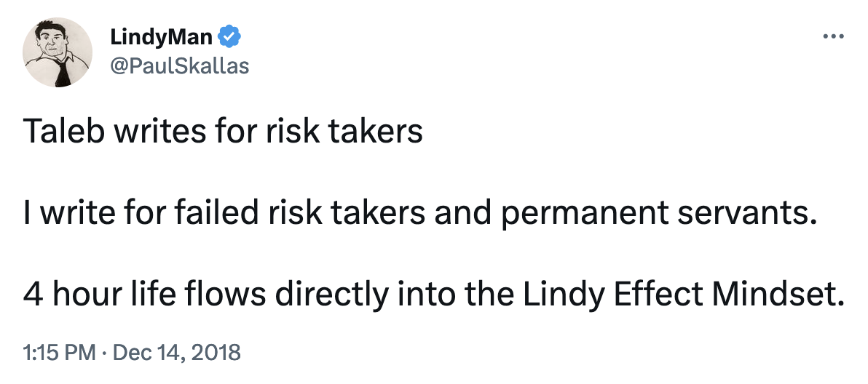Click the 1:15 PM timestamp

59,353
